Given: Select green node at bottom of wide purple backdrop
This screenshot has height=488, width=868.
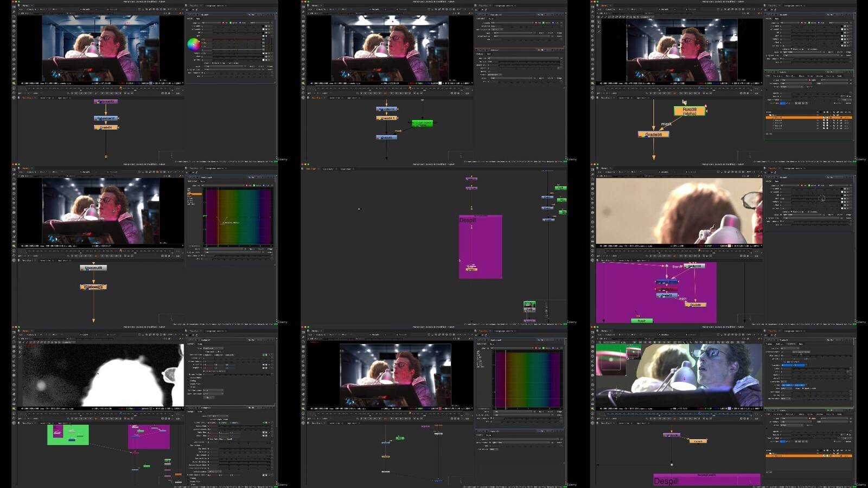Looking at the screenshot, I should click(642, 321).
